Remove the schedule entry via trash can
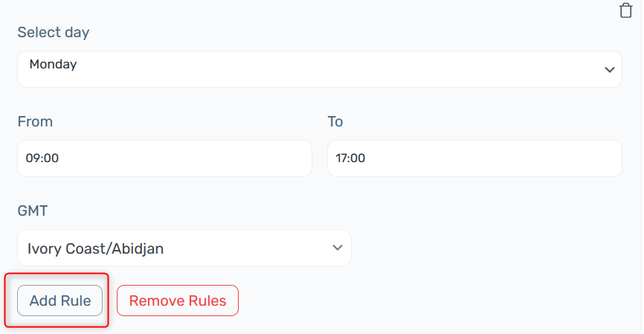Image resolution: width=644 pixels, height=334 pixels. pos(625,10)
